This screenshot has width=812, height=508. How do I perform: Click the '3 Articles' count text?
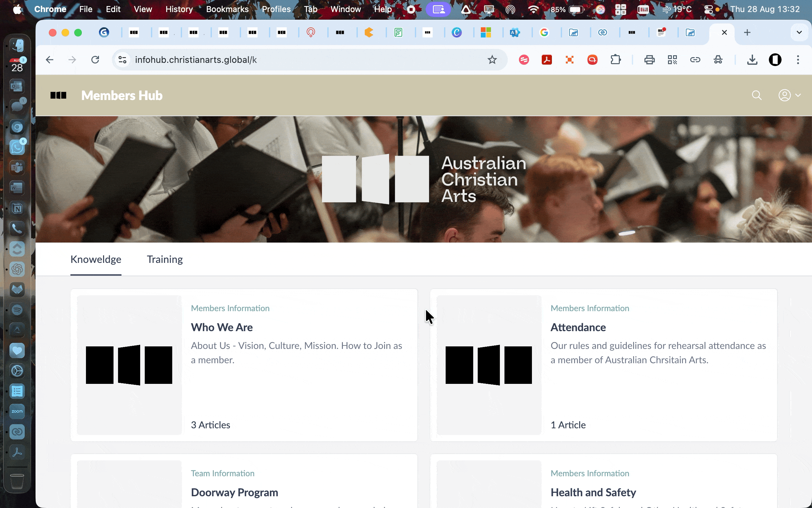tap(210, 425)
